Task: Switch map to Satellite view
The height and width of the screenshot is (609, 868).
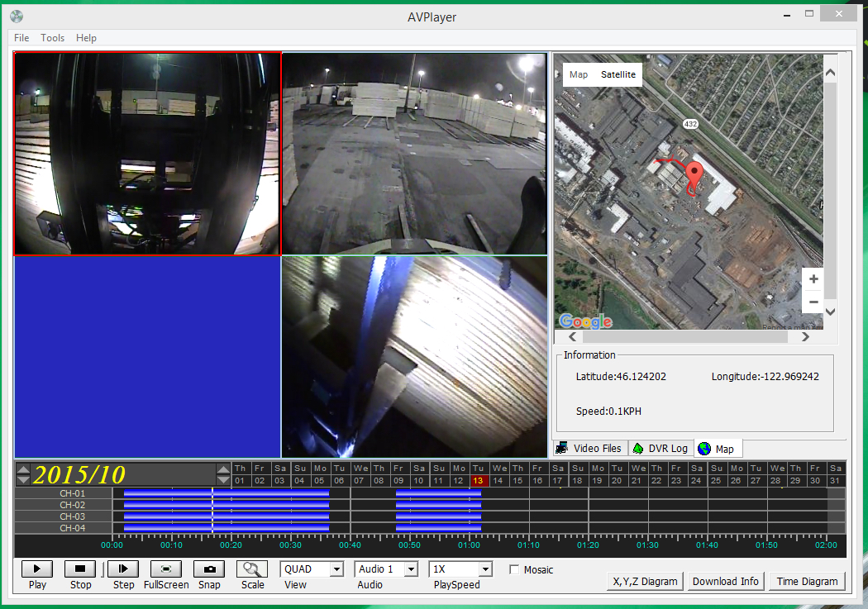Action: tap(618, 74)
